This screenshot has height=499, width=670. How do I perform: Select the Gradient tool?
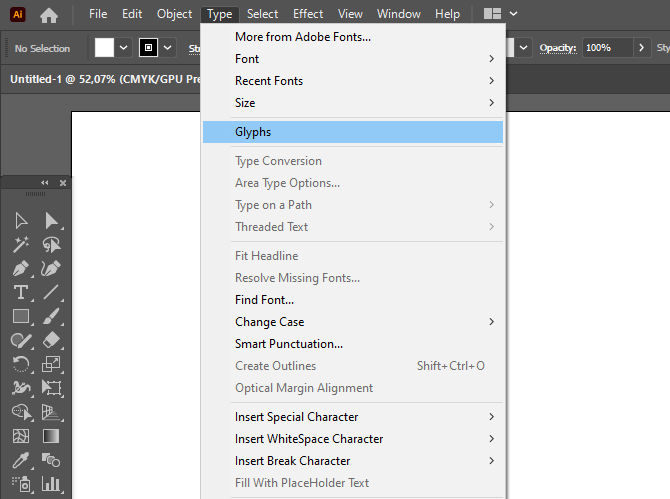tap(52, 437)
